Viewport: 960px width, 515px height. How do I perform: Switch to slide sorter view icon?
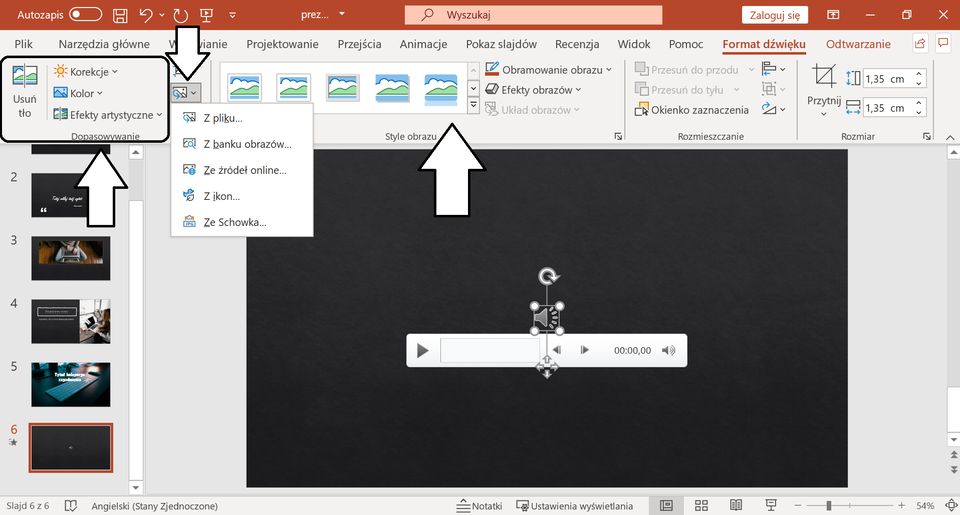tap(701, 505)
